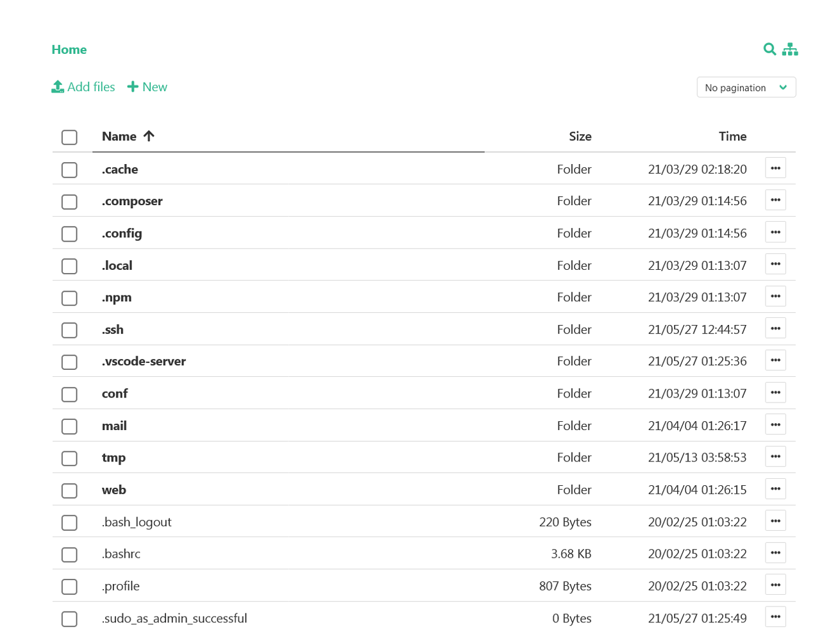Select the checkbox for the mail folder

tap(69, 426)
